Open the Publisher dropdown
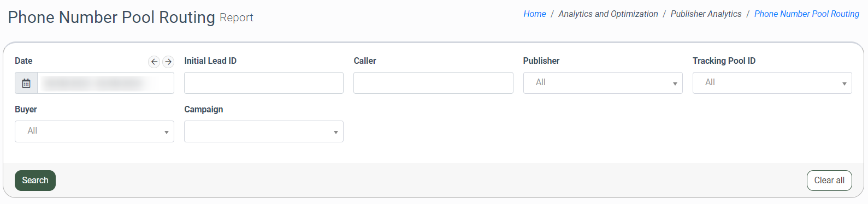 pos(603,83)
